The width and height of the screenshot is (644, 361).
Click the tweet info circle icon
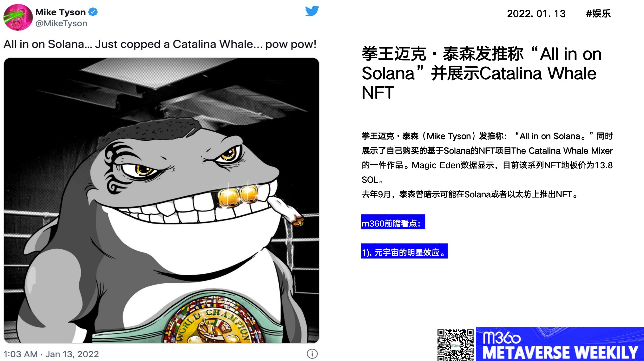[312, 354]
